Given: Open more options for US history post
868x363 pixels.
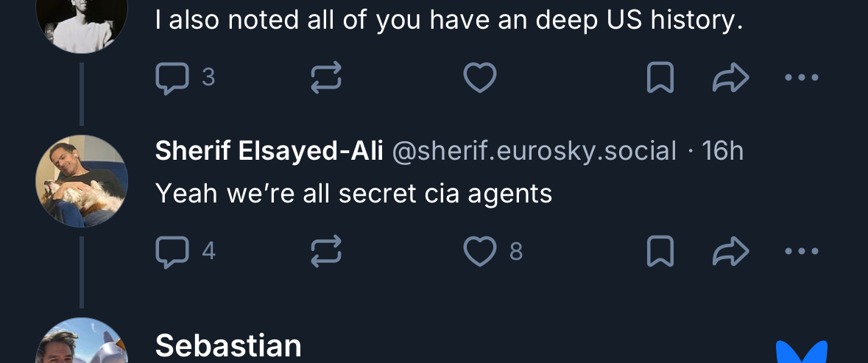Looking at the screenshot, I should 802,78.
